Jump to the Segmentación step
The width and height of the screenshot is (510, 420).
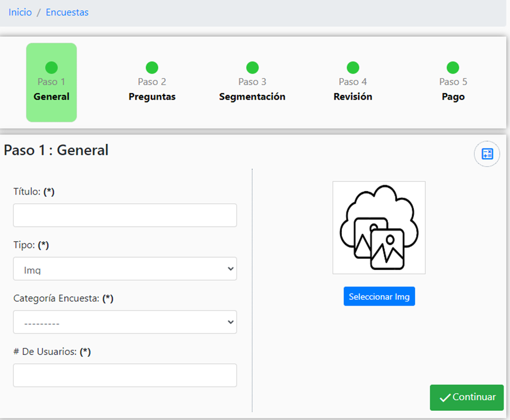[252, 97]
